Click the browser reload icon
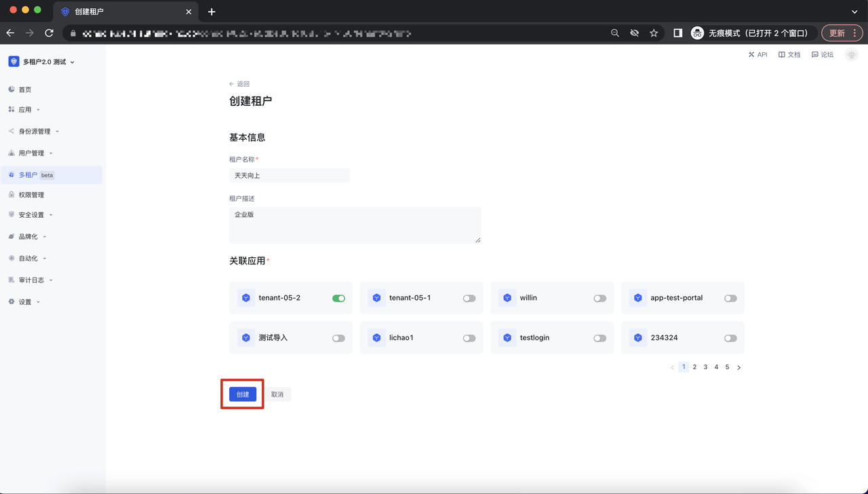The height and width of the screenshot is (494, 868). [49, 33]
